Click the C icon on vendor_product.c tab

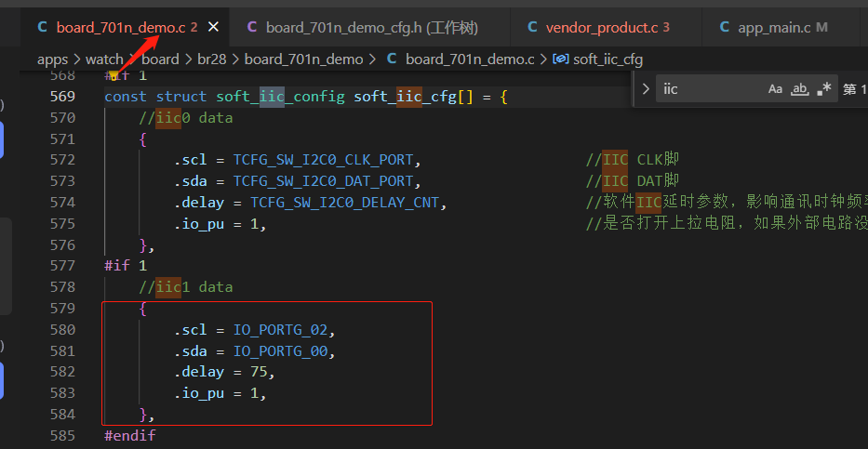click(532, 27)
